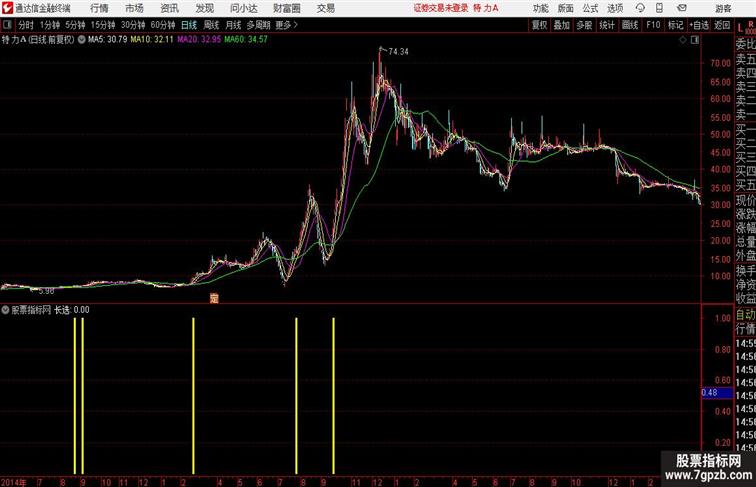Click the 画线 drawing tools button
This screenshot has height=487, width=756.
click(630, 25)
